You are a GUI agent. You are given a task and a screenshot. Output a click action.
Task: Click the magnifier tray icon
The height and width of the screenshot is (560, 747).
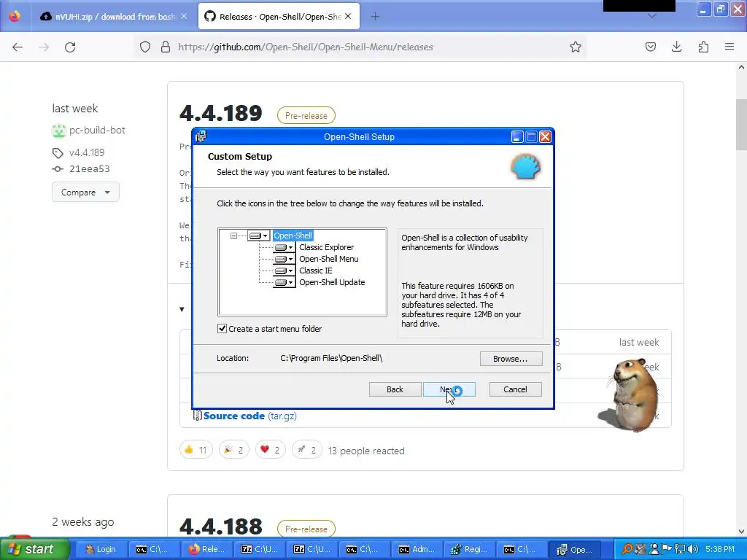[627, 550]
